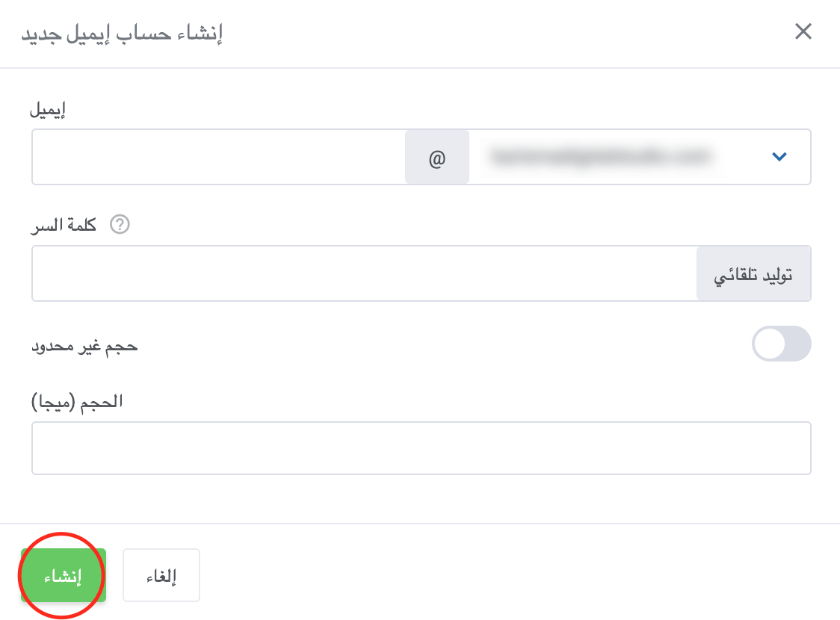Enable the حجم غير محدود unlimited size toggle
840x620 pixels.
point(782,344)
